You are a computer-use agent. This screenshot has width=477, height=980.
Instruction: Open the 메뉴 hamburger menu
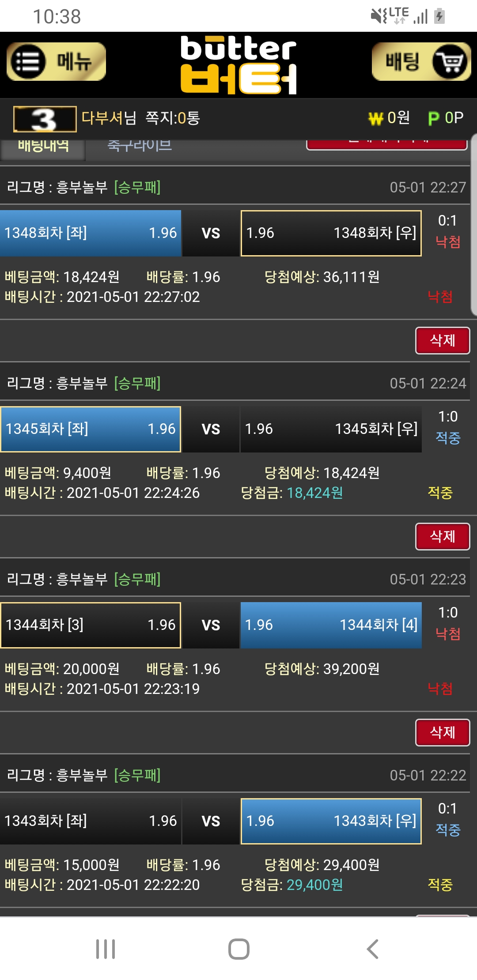[x=56, y=62]
